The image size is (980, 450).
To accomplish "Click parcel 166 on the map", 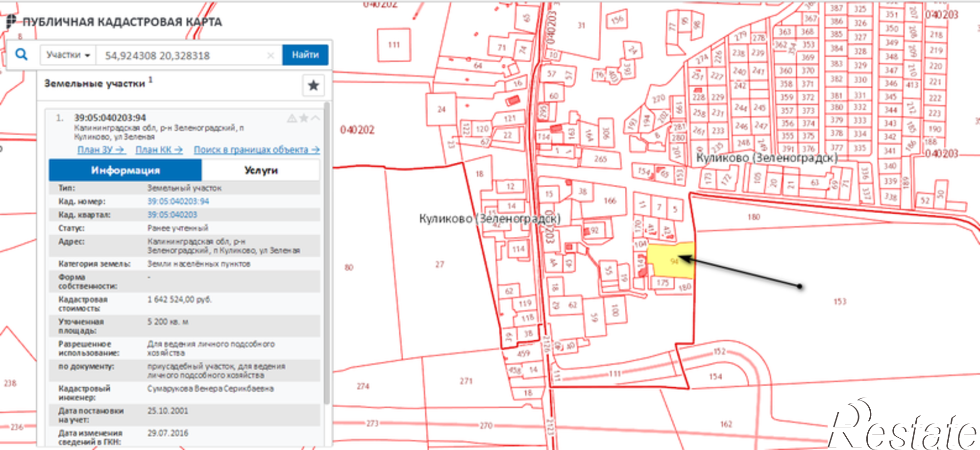I will (x=610, y=200).
